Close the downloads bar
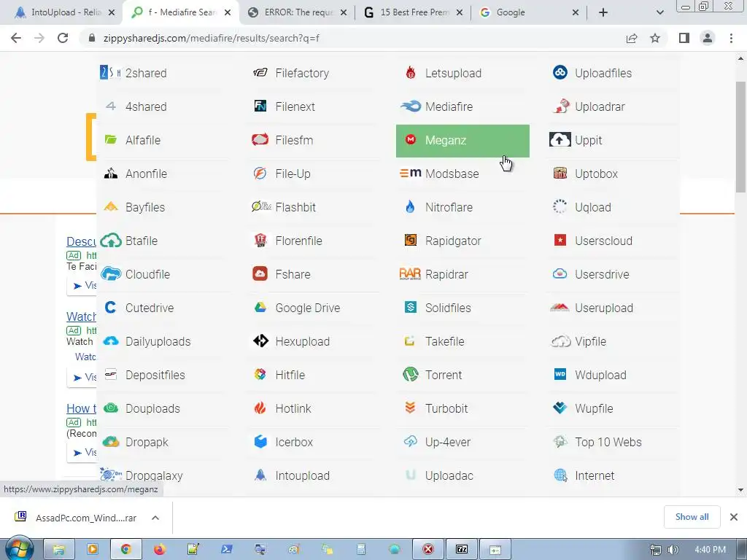Image resolution: width=747 pixels, height=560 pixels. (734, 517)
